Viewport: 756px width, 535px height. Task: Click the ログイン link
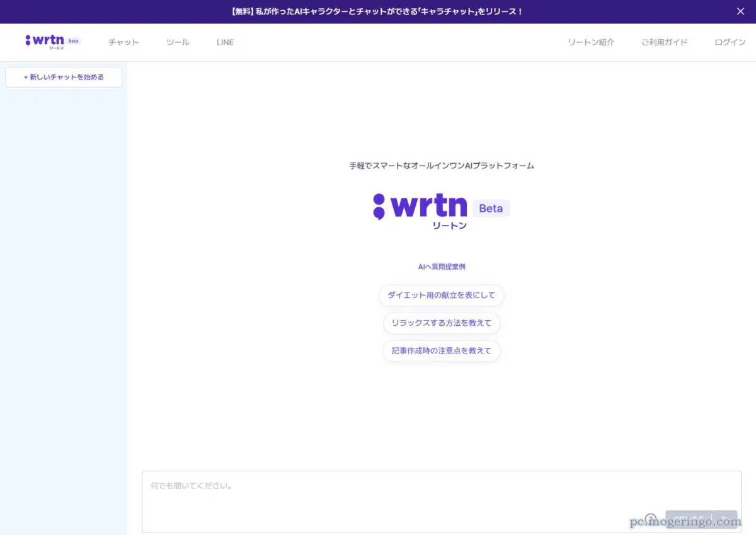click(x=730, y=42)
